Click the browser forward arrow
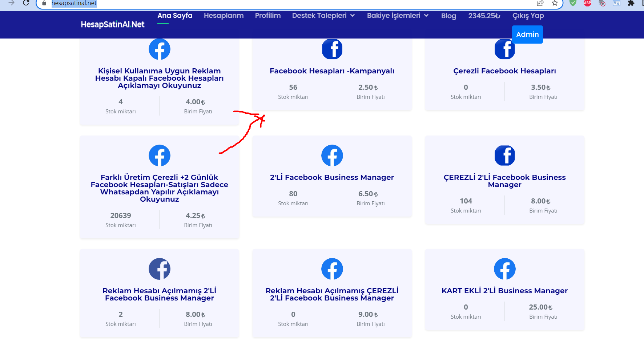The image size is (644, 339). (x=12, y=3)
